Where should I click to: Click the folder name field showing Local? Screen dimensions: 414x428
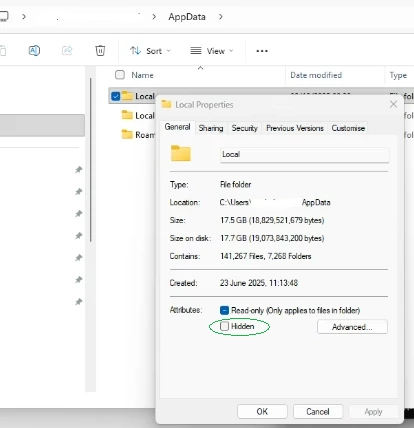pos(304,155)
